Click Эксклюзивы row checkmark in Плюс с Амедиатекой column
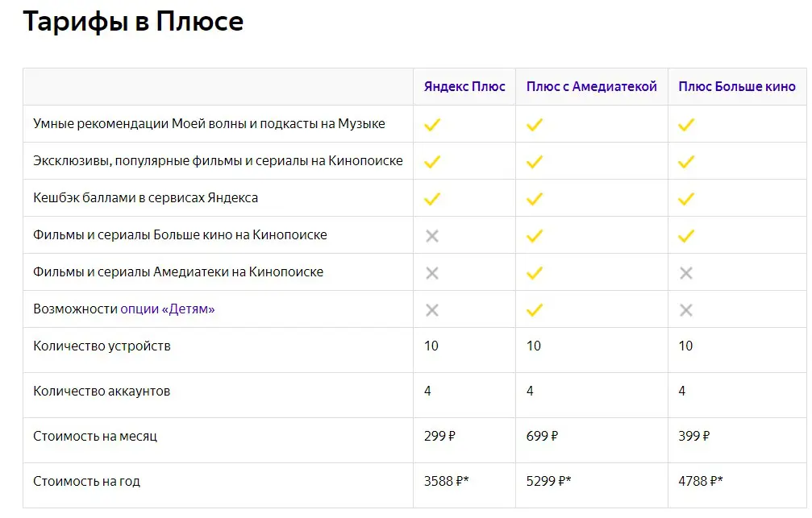 (535, 162)
